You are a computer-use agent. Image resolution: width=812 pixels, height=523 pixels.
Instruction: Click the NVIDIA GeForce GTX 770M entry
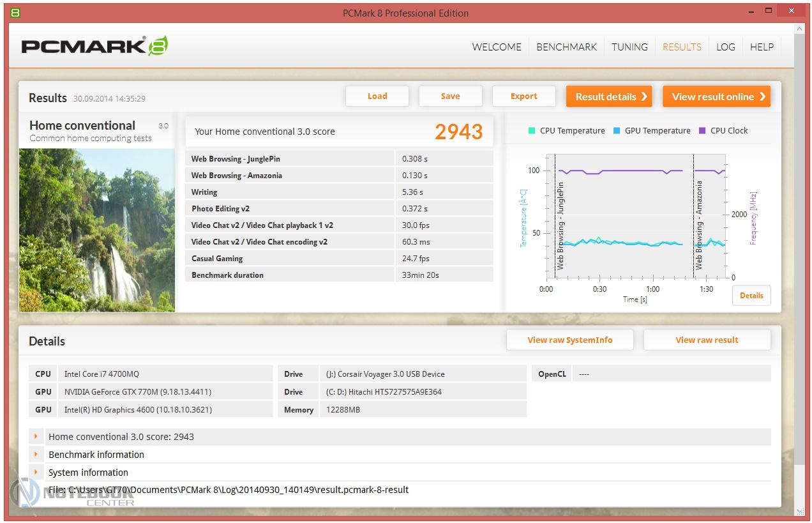[165, 392]
